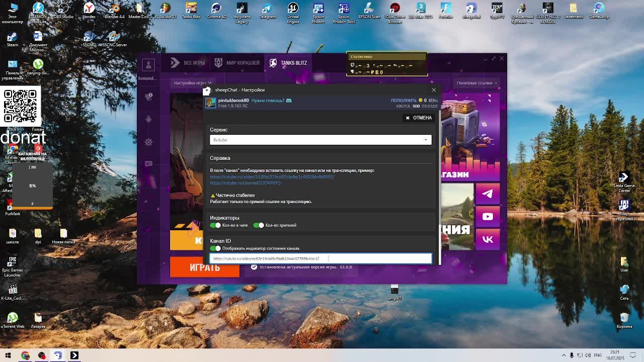Click the Cancel button in sheepChat settings
The width and height of the screenshot is (644, 362).
pos(419,118)
